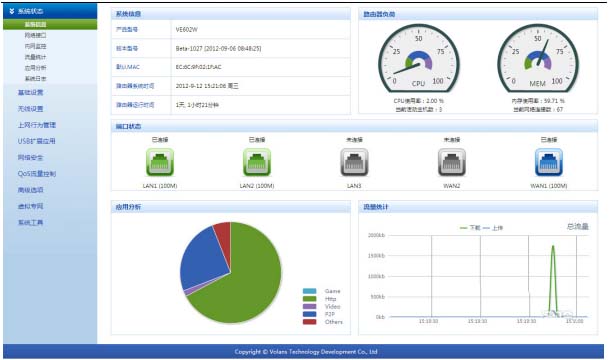609x360 pixels.
Task: Click the product model value VE602W
Action: [187, 30]
